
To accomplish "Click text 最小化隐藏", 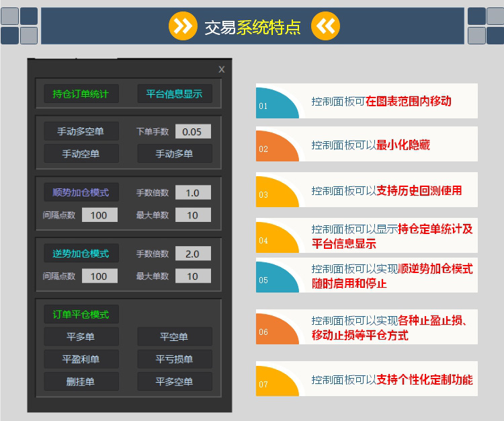I will (403, 145).
